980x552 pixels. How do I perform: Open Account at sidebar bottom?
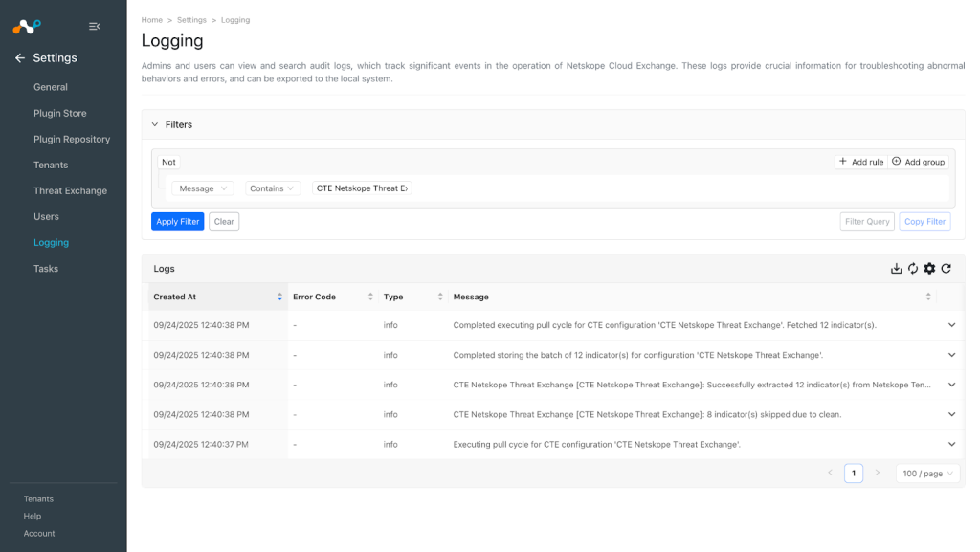tap(39, 534)
